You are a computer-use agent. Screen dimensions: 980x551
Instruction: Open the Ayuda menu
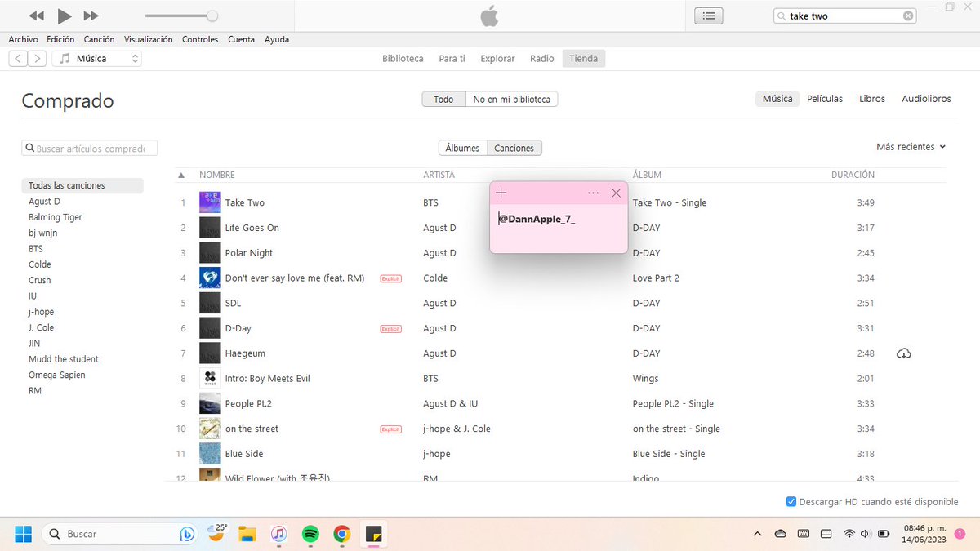point(277,39)
